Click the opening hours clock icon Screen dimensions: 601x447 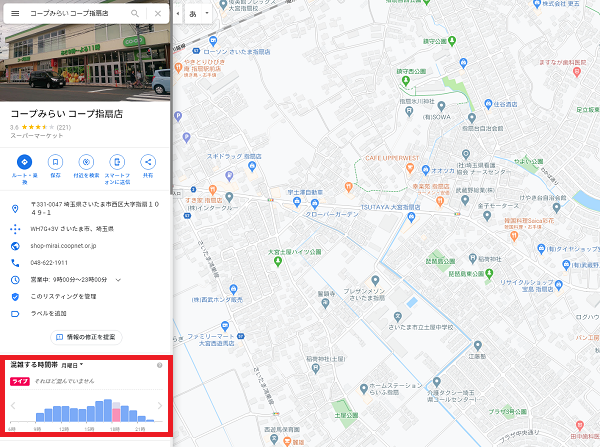click(x=15, y=280)
